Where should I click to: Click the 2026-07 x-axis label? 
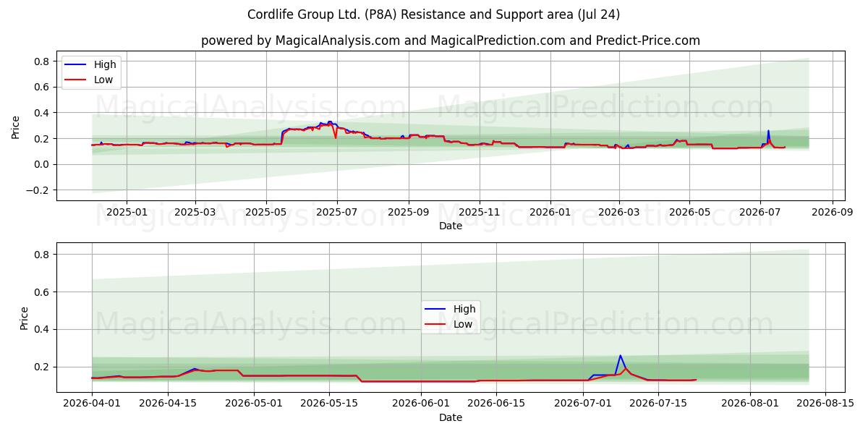tap(761, 213)
